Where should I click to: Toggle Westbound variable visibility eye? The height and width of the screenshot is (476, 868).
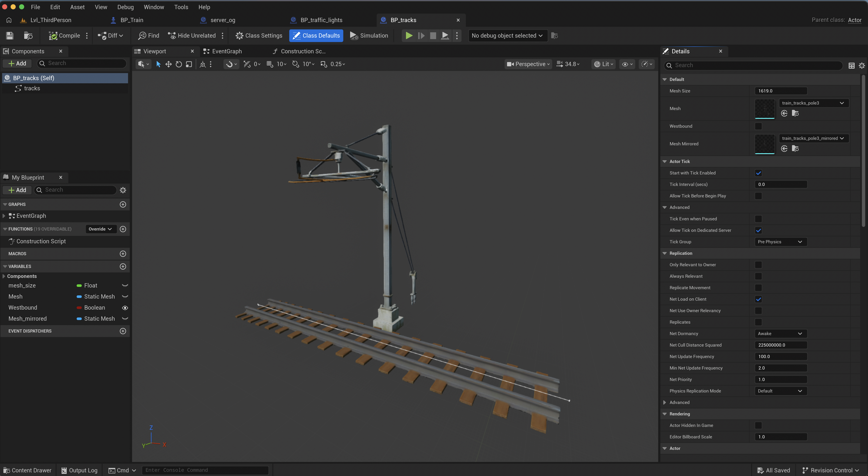(125, 308)
